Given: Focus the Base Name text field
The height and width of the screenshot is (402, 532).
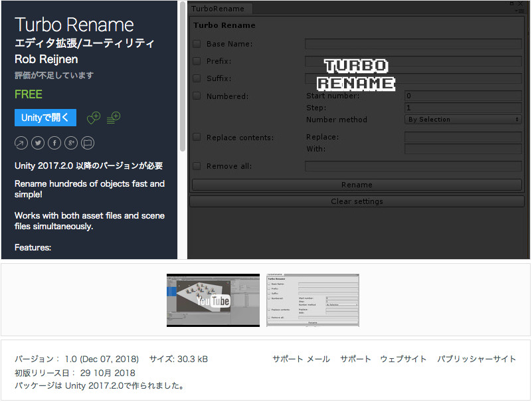Looking at the screenshot, I should click(x=413, y=44).
